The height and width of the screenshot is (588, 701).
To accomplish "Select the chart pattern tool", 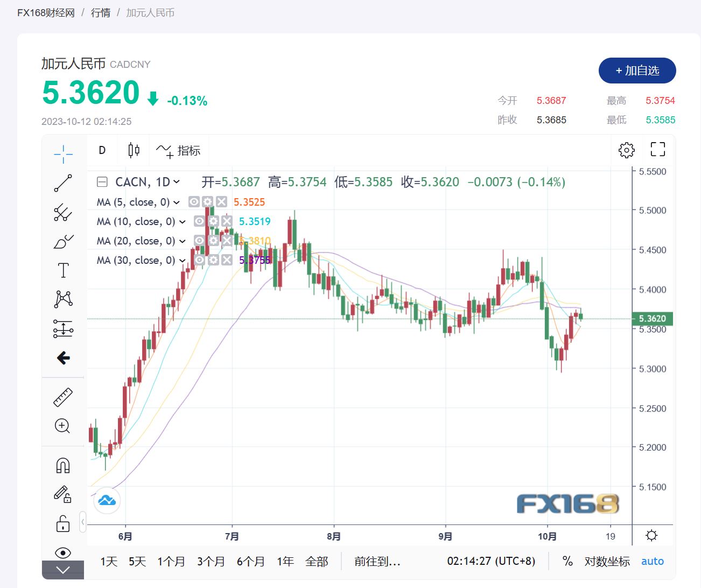I will tap(63, 299).
